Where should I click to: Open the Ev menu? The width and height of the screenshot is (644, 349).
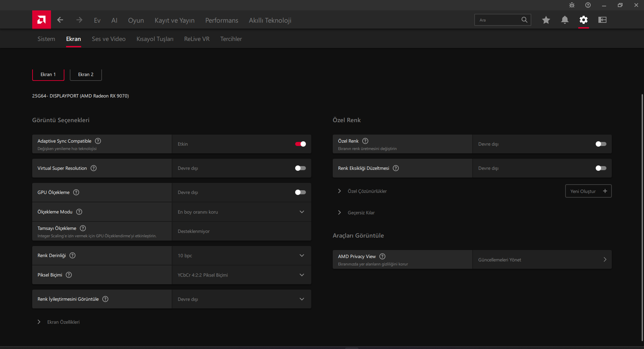[97, 20]
